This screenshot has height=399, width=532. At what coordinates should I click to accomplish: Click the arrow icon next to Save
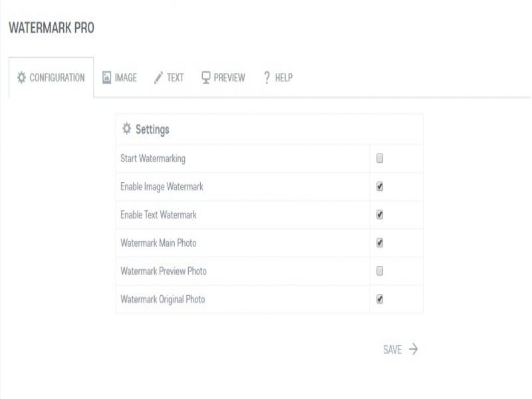[413, 349]
